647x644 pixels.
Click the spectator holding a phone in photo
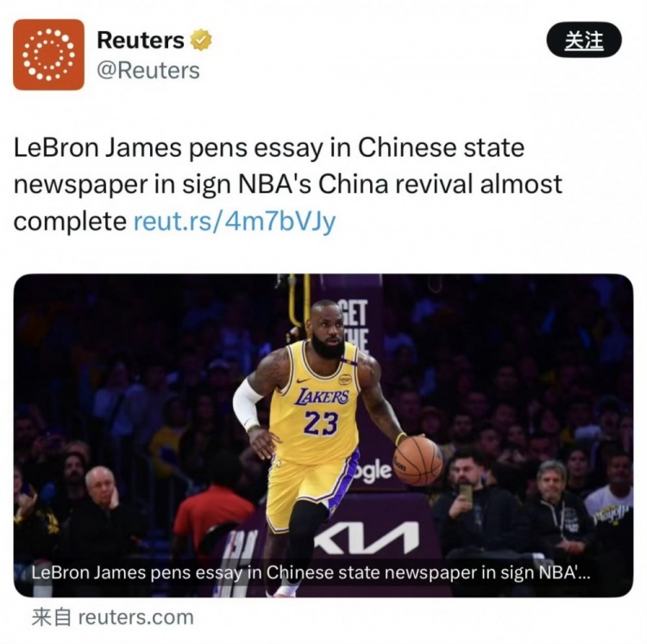[x=474, y=507]
